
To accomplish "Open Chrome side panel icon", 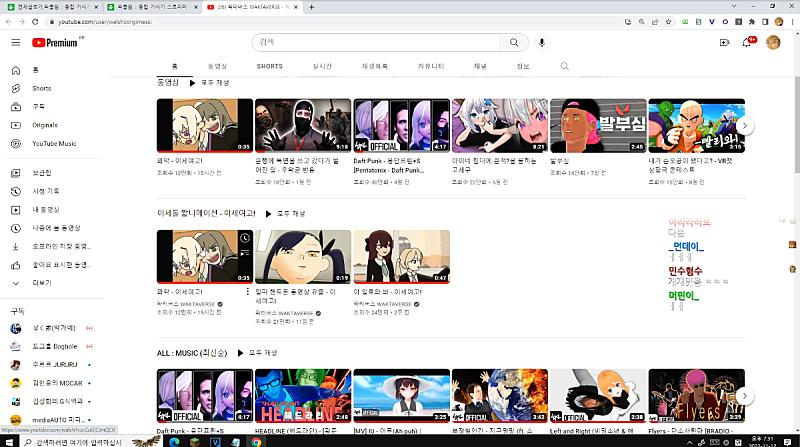I will coord(765,22).
